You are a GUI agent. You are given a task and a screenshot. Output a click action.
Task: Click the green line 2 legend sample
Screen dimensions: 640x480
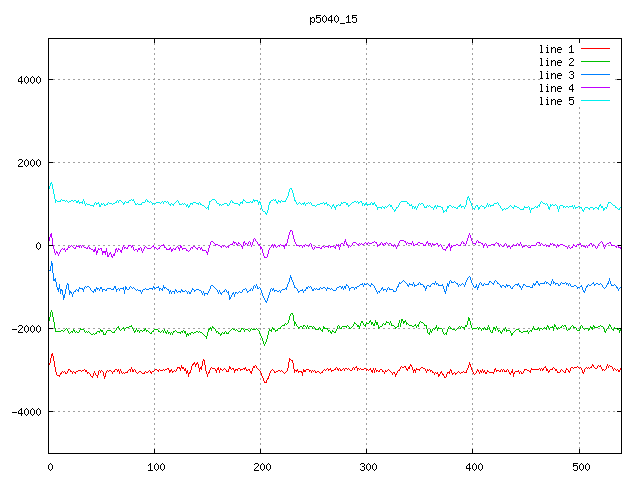coord(595,62)
